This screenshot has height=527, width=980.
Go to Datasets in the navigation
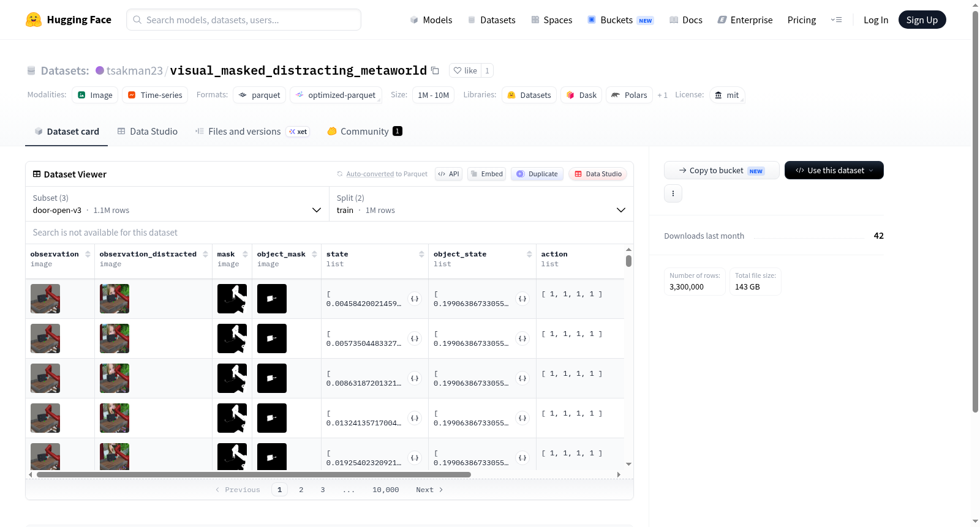point(491,20)
